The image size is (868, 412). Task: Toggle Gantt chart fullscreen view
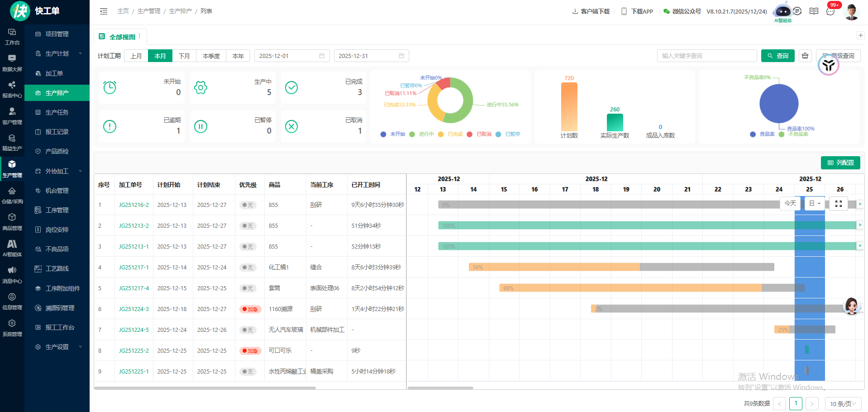coord(839,204)
